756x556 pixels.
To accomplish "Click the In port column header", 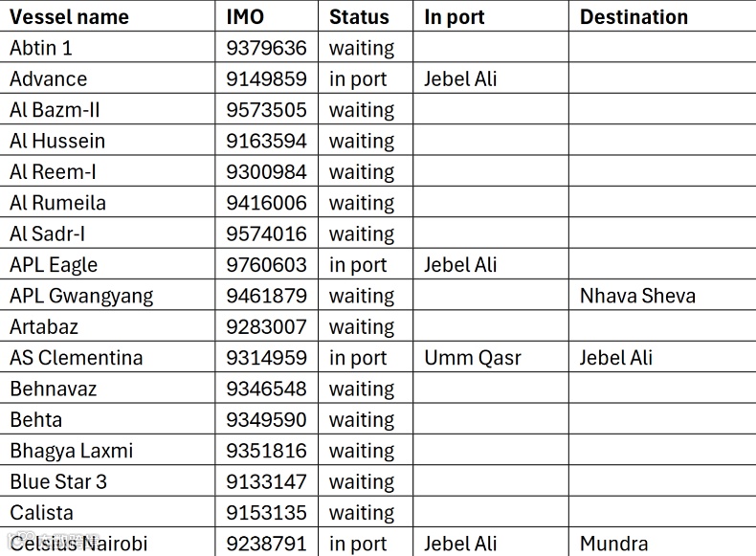I will pos(454,17).
